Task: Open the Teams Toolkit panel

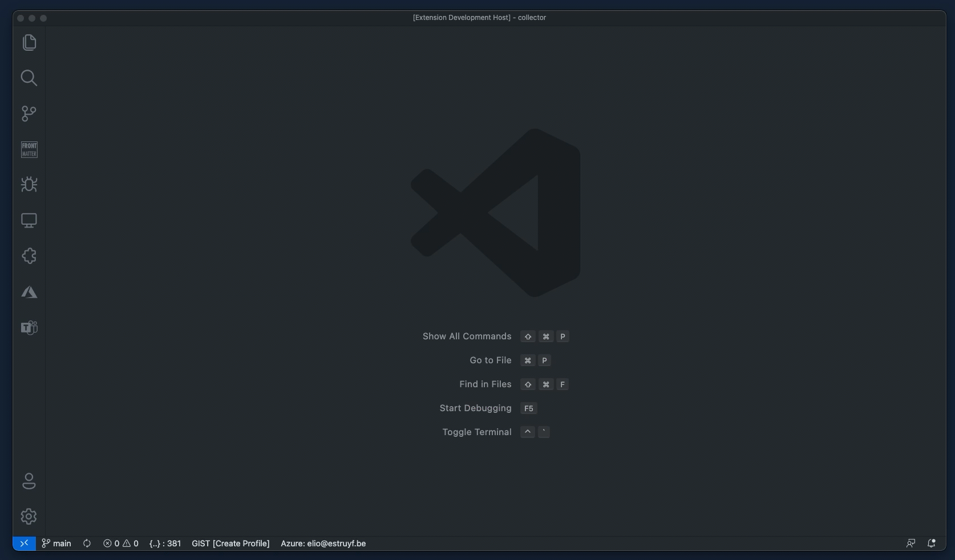Action: pyautogui.click(x=29, y=327)
